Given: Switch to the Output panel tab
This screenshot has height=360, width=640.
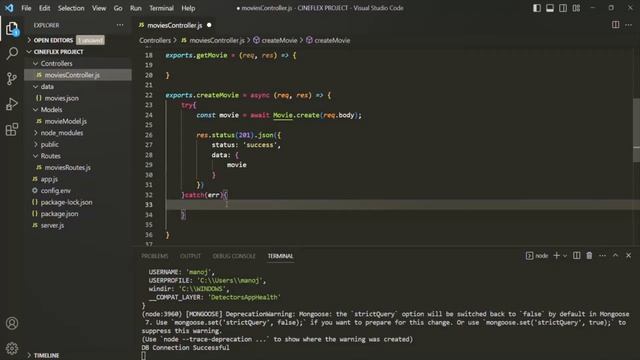Looking at the screenshot, I should tap(190, 256).
